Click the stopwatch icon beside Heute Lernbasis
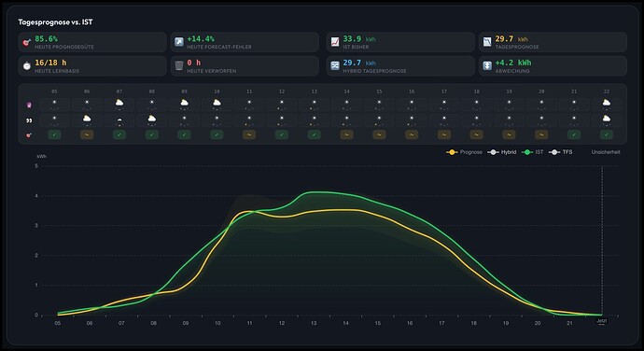The height and width of the screenshot is (351, 644). click(27, 65)
